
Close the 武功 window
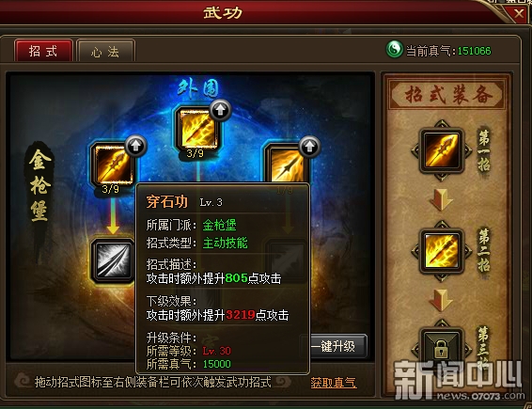[x=519, y=13]
